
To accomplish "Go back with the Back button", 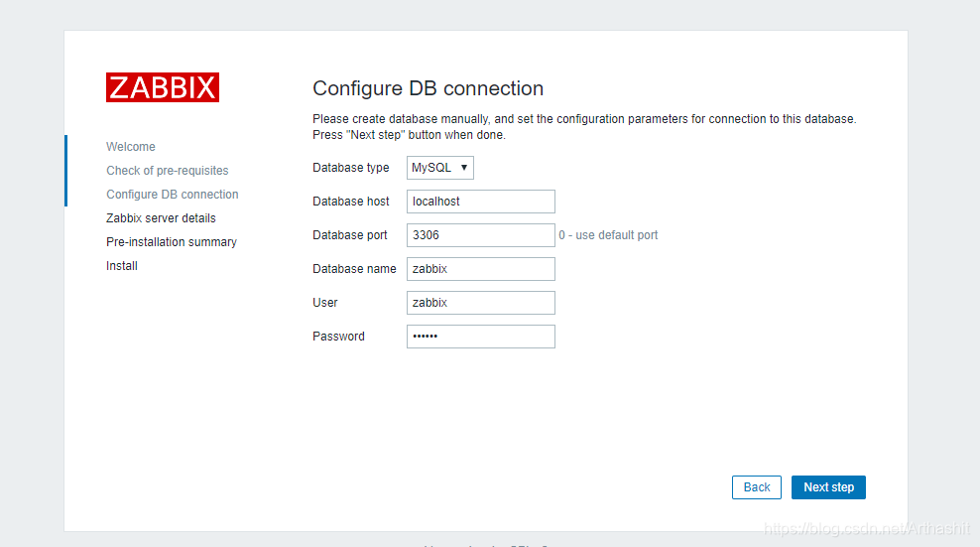I will (756, 487).
